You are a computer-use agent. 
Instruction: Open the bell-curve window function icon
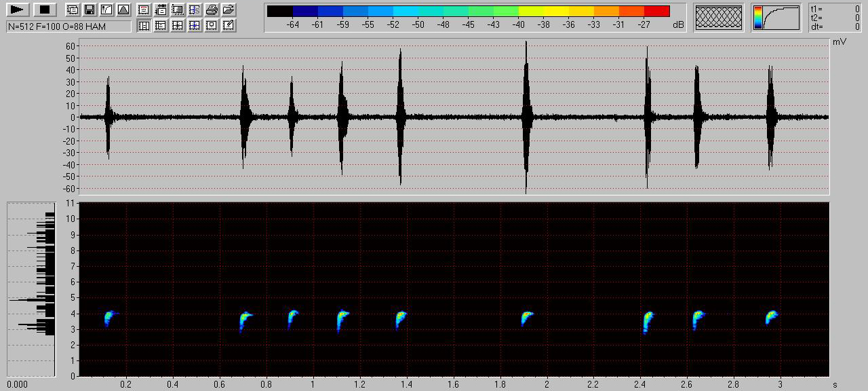[123, 10]
